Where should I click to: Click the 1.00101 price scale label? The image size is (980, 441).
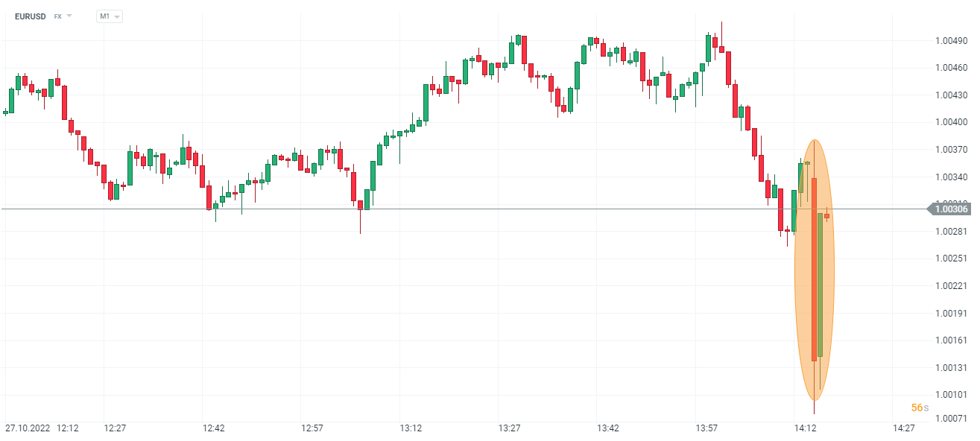tap(951, 395)
